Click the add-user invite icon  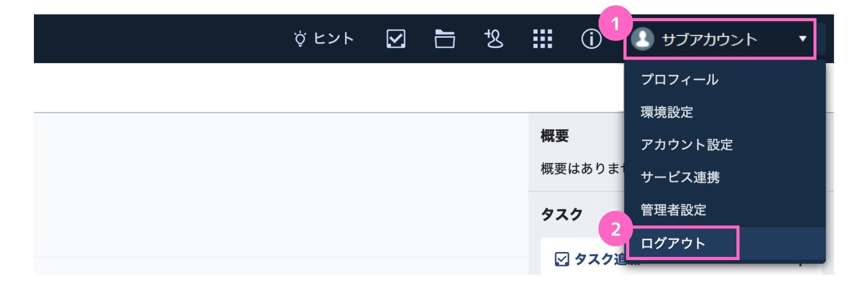493,39
